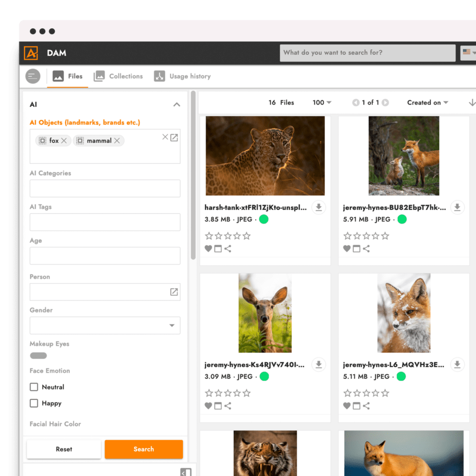The height and width of the screenshot is (476, 476).
Task: Click the jeremy-hynes-L6_MQVHz3E file name
Action: coord(394,364)
